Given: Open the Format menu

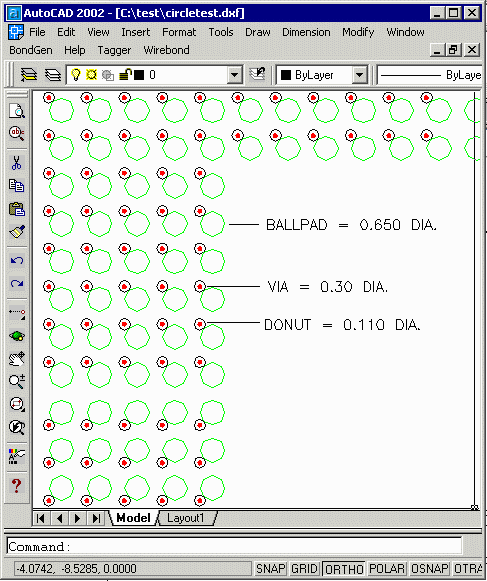Looking at the screenshot, I should (x=179, y=32).
